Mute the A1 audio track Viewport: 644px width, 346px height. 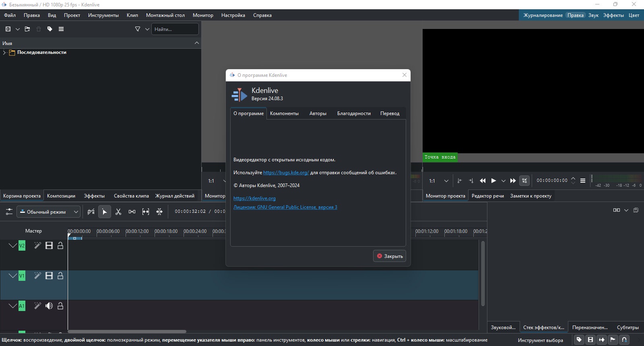(x=49, y=306)
